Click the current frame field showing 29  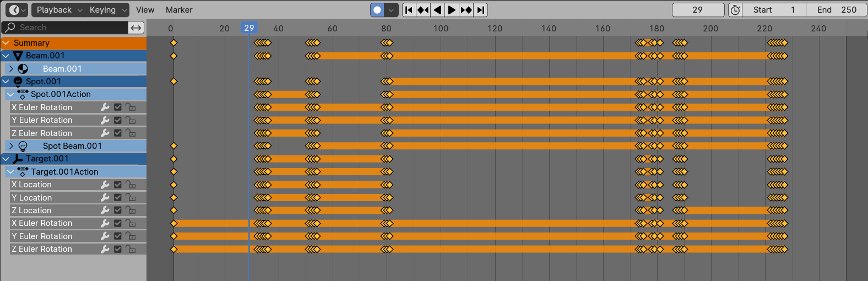click(698, 10)
